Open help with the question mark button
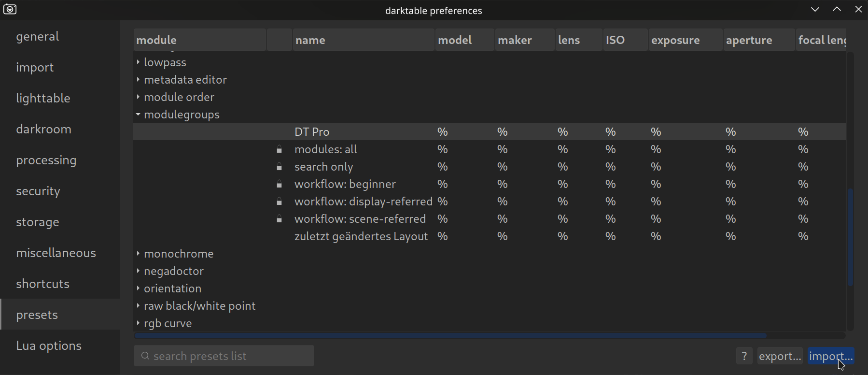The height and width of the screenshot is (375, 868). [x=744, y=356]
